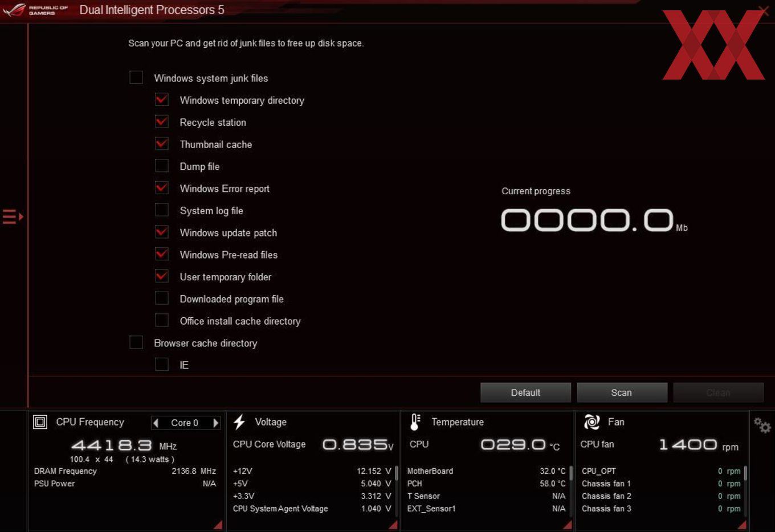Click the '+12V' voltage row
The width and height of the screenshot is (775, 532).
pos(312,471)
